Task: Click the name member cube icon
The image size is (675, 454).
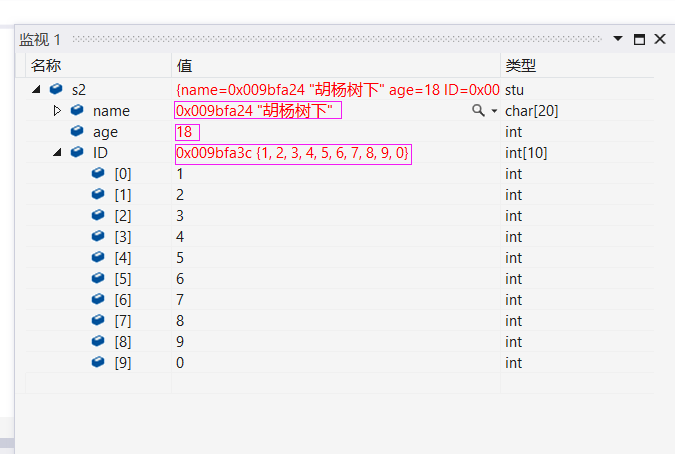Action: coord(77,110)
